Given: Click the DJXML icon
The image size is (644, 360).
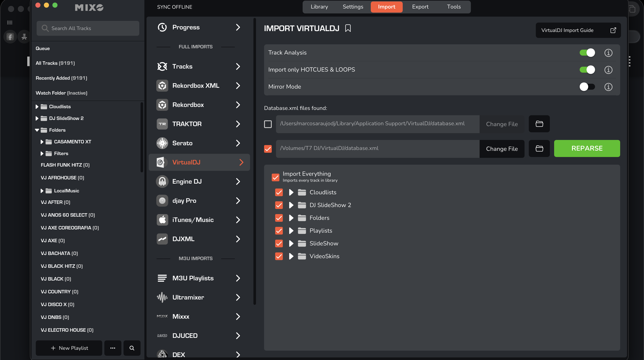Looking at the screenshot, I should (x=162, y=239).
